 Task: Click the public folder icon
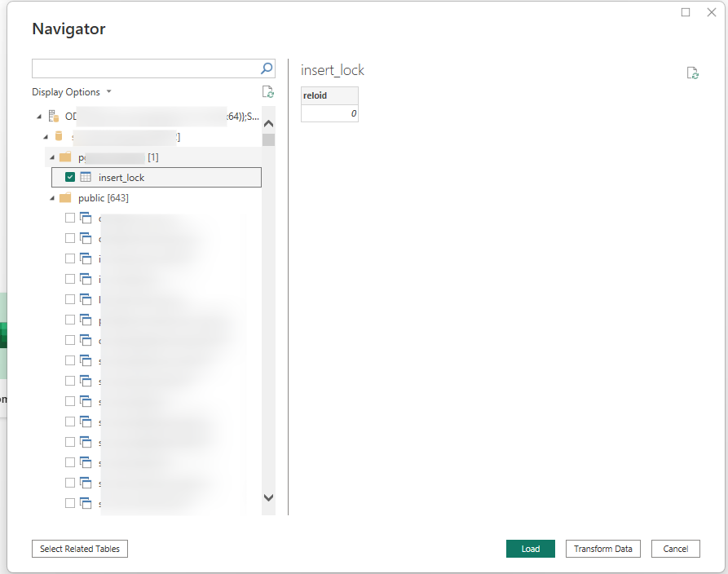click(x=65, y=198)
